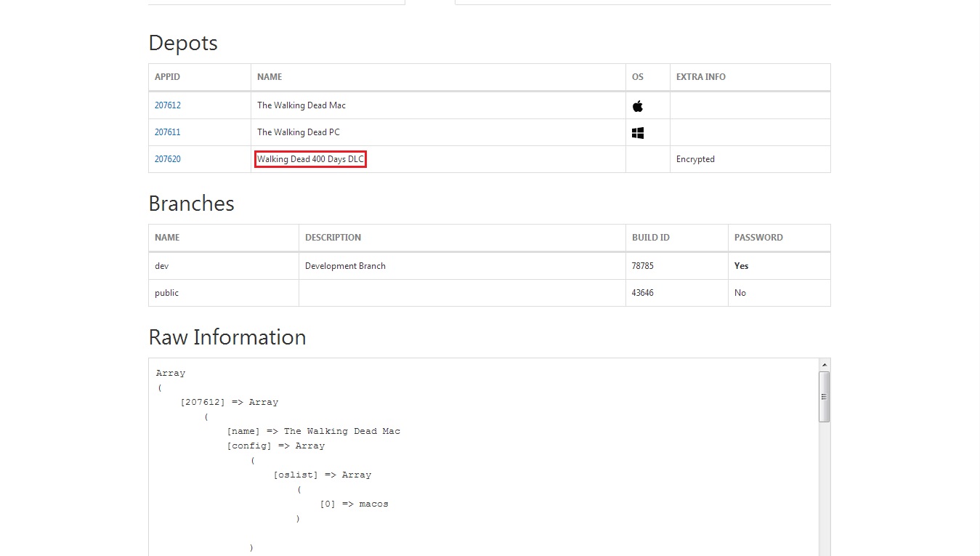The width and height of the screenshot is (980, 556).
Task: Click '[oslist] => Array' line
Action: [322, 475]
